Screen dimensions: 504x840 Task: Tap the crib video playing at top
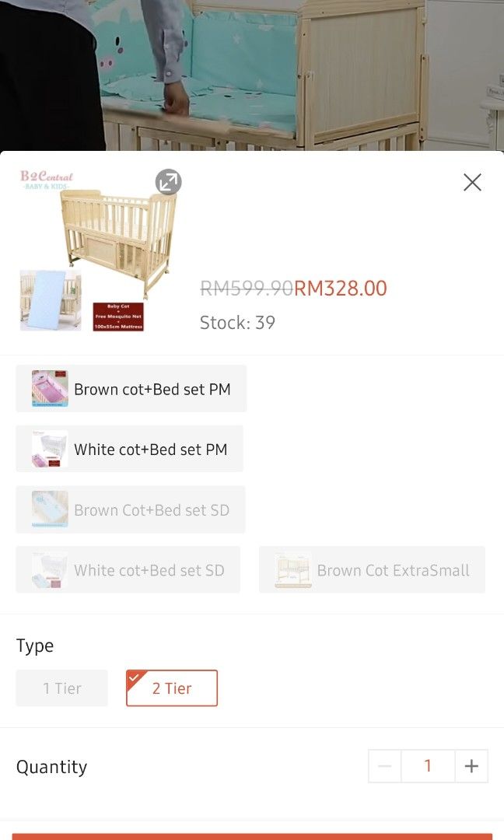point(252,74)
